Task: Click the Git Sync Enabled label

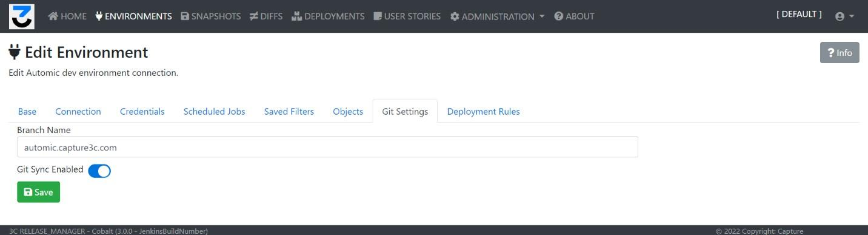Action: tap(50, 169)
